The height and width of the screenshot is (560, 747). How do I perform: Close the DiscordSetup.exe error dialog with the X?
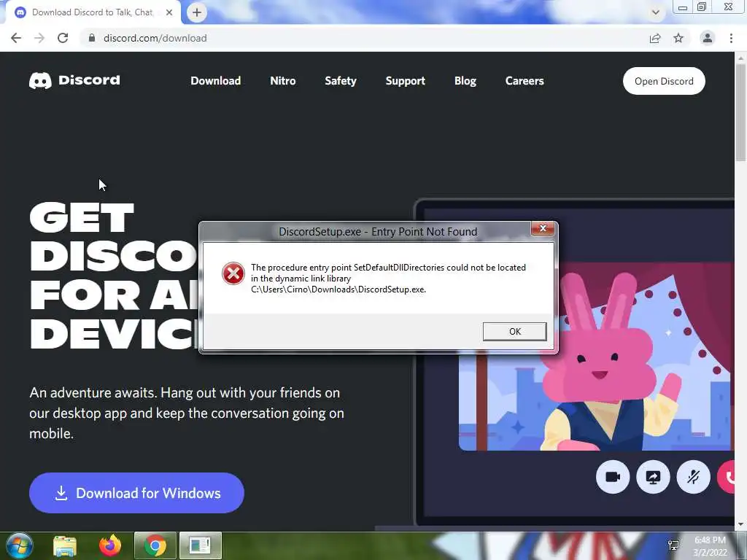pos(543,228)
